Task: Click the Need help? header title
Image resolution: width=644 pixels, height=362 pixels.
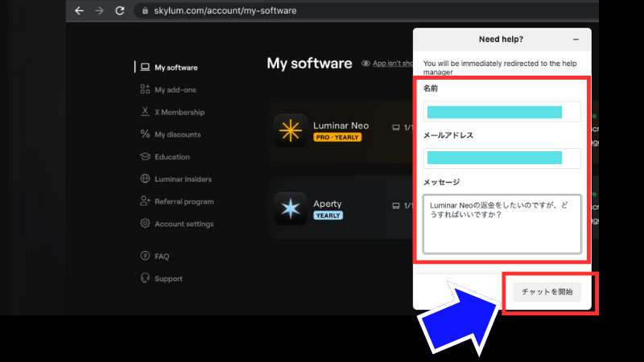Action: (x=501, y=39)
